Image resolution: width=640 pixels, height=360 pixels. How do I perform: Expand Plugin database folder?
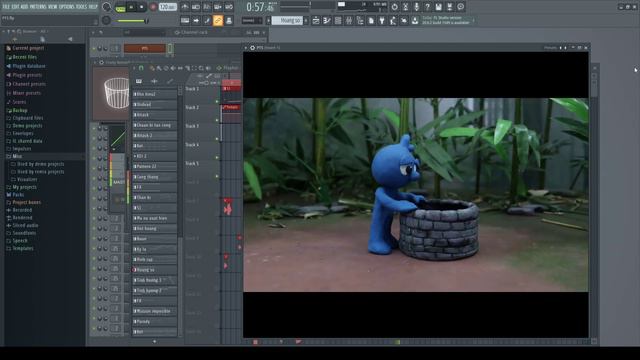[29, 66]
